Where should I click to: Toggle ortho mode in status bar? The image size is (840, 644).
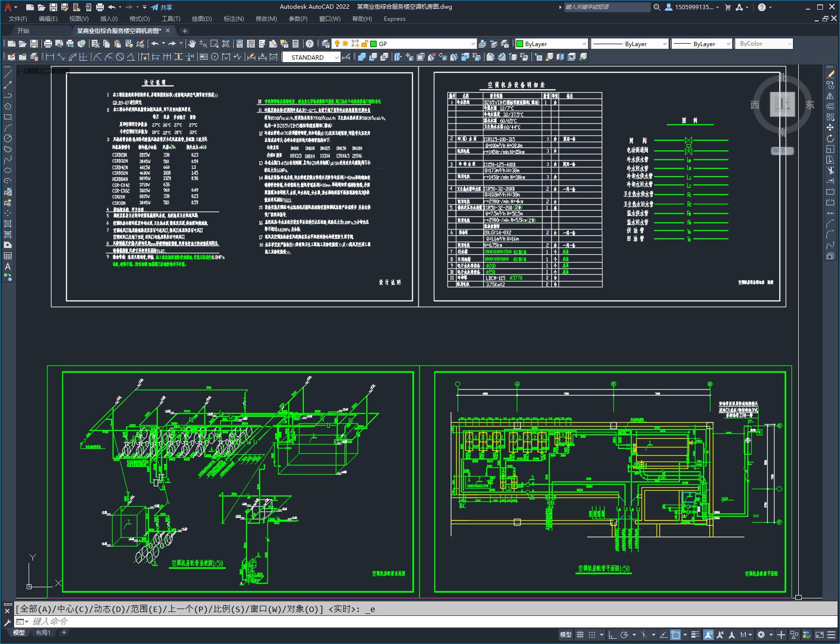612,634
